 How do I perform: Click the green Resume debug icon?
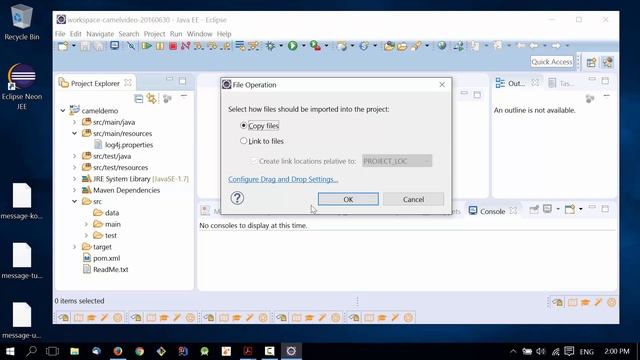(146, 46)
